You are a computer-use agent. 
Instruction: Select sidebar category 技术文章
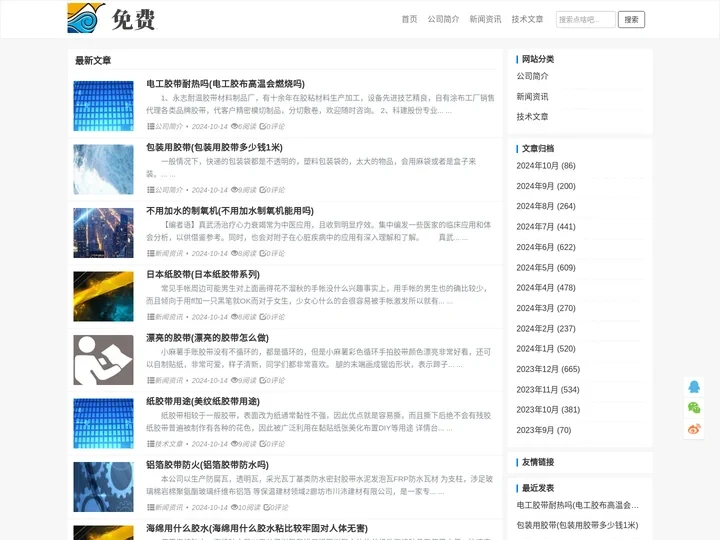532,117
